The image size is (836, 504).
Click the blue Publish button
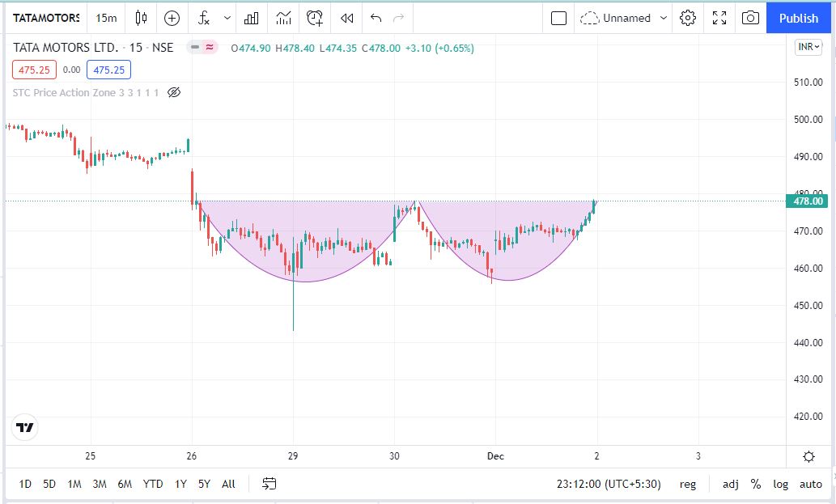pos(798,18)
